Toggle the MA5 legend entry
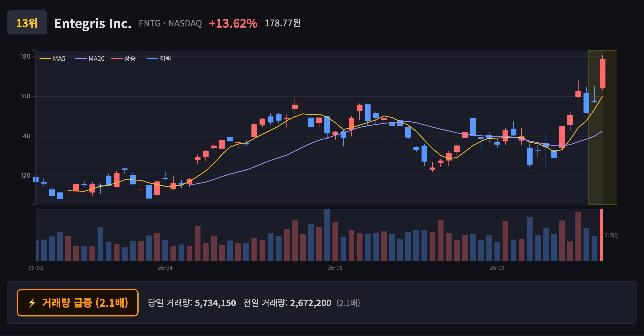 tap(53, 59)
